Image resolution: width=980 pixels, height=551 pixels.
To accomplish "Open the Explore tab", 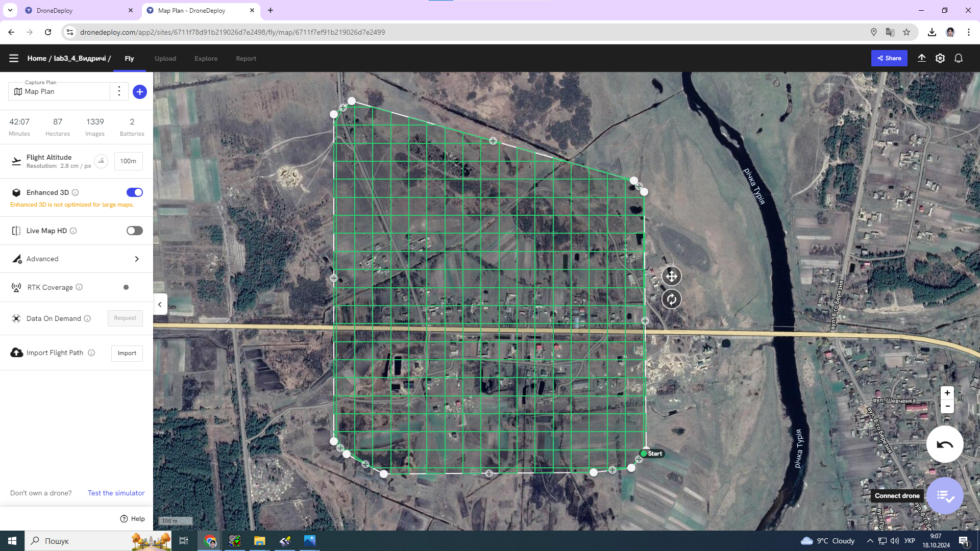I will (x=206, y=59).
